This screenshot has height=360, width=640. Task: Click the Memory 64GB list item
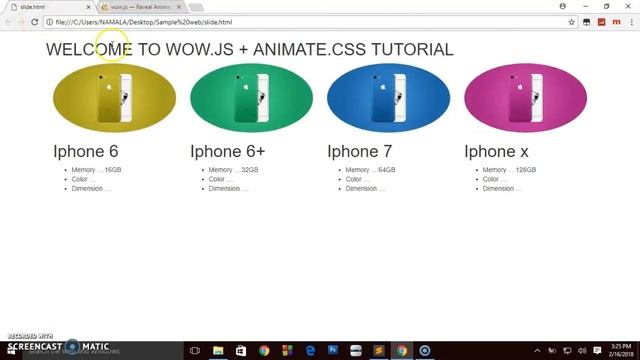[x=371, y=170]
